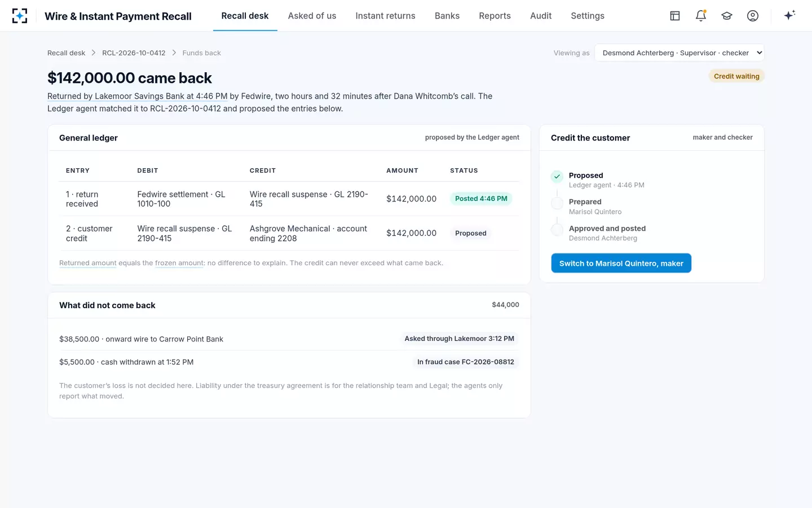Image resolution: width=812 pixels, height=508 pixels.
Task: Follow the Recall desk breadcrumb link
Action: pyautogui.click(x=67, y=53)
